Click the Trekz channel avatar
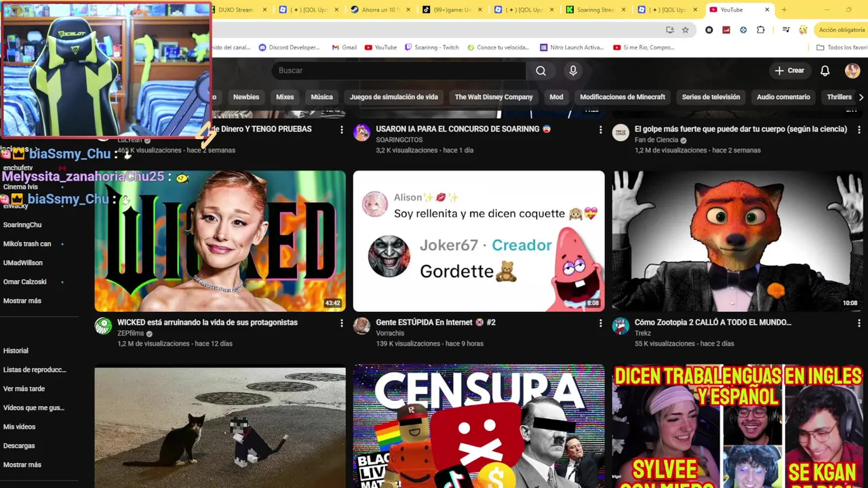The image size is (868, 488). pyautogui.click(x=620, y=326)
